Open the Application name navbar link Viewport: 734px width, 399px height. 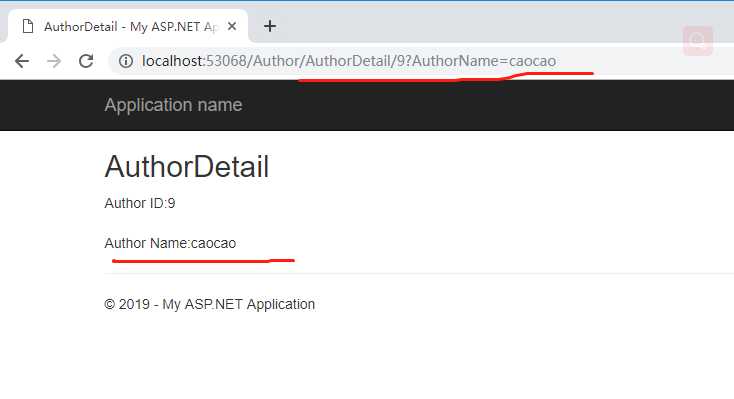[173, 105]
